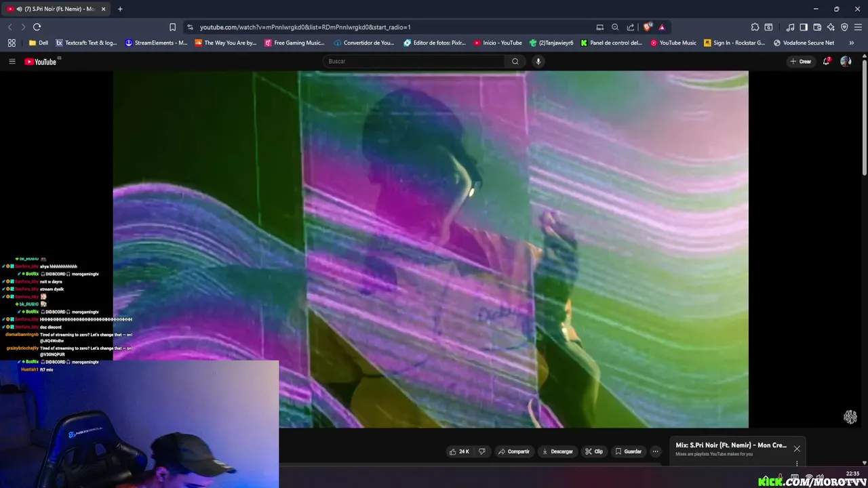Open Editor de fotos Pixlr bookmark
868x488 pixels.
pos(435,43)
